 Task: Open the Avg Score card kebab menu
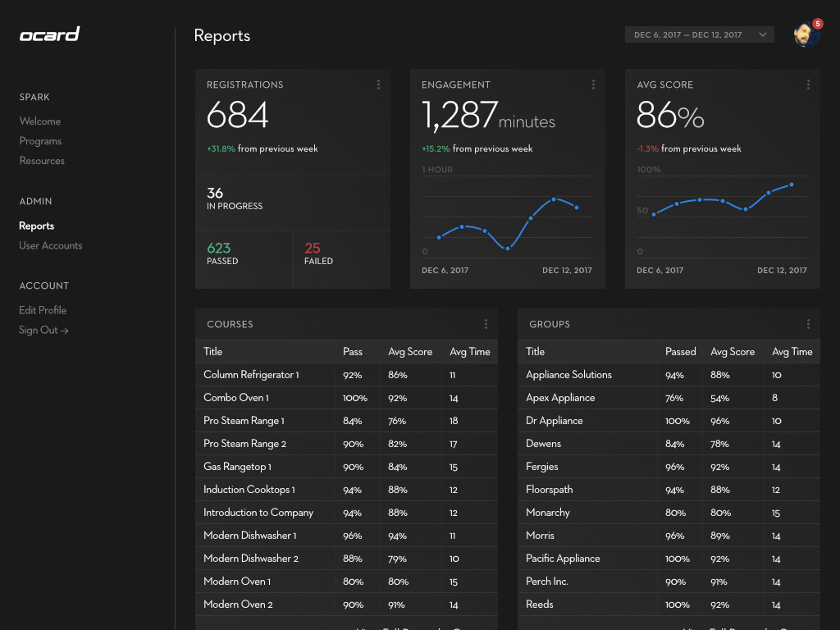tap(808, 84)
